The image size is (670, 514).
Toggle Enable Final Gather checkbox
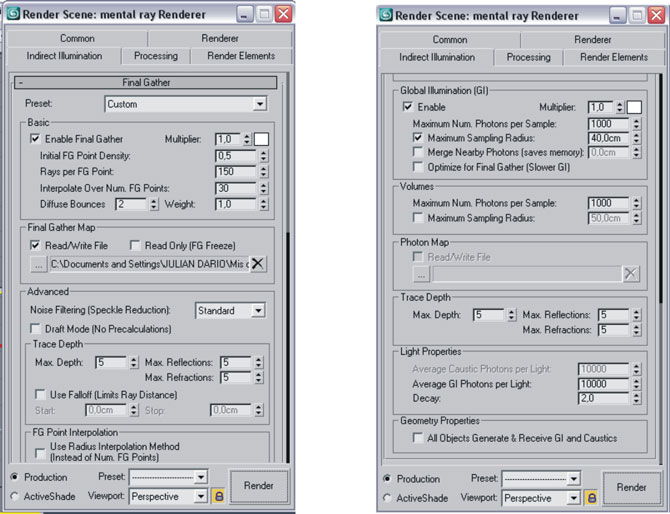coord(35,139)
